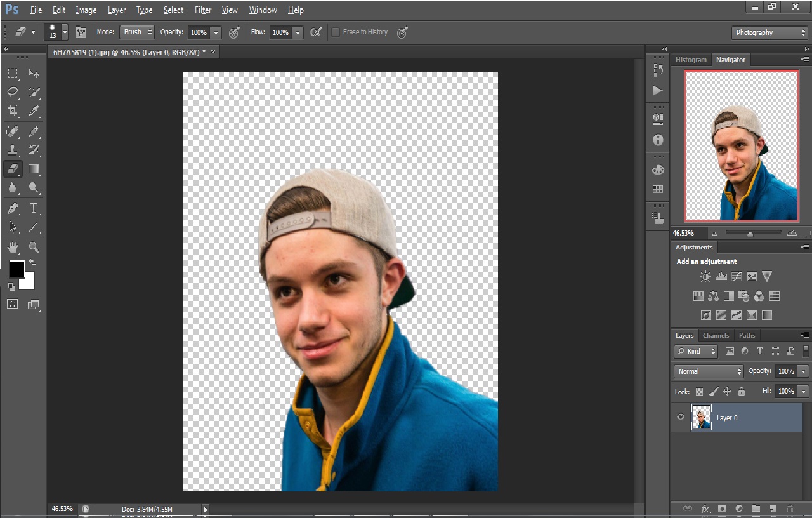Add a layer mask

[x=722, y=509]
